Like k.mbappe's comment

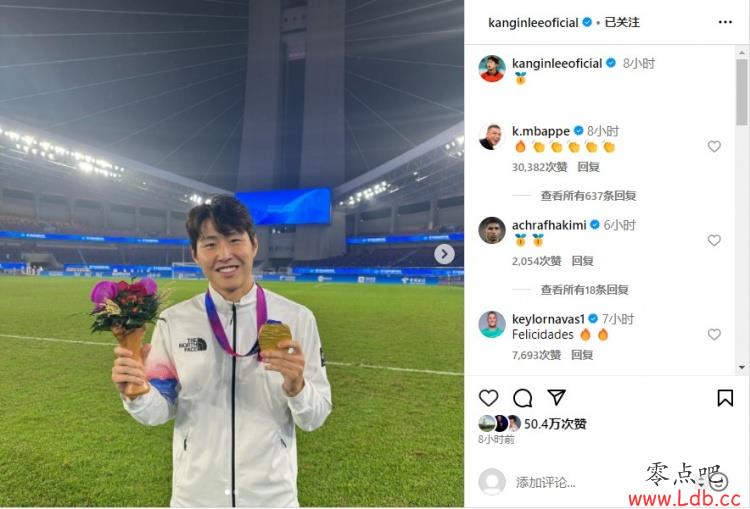[x=714, y=146]
